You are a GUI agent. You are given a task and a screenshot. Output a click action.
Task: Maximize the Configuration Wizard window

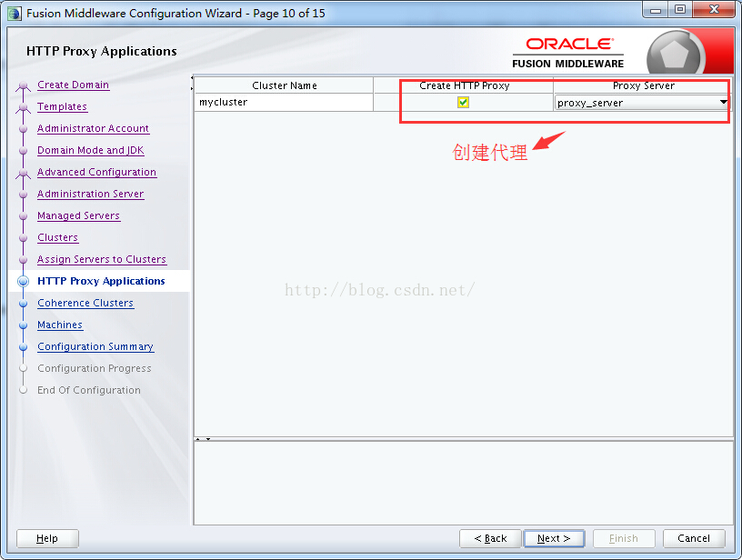(x=680, y=9)
